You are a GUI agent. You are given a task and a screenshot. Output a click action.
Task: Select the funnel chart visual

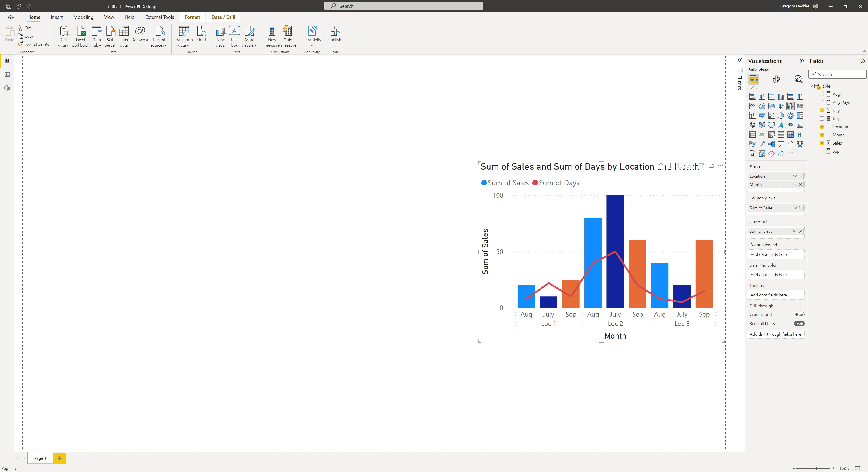pos(762,116)
